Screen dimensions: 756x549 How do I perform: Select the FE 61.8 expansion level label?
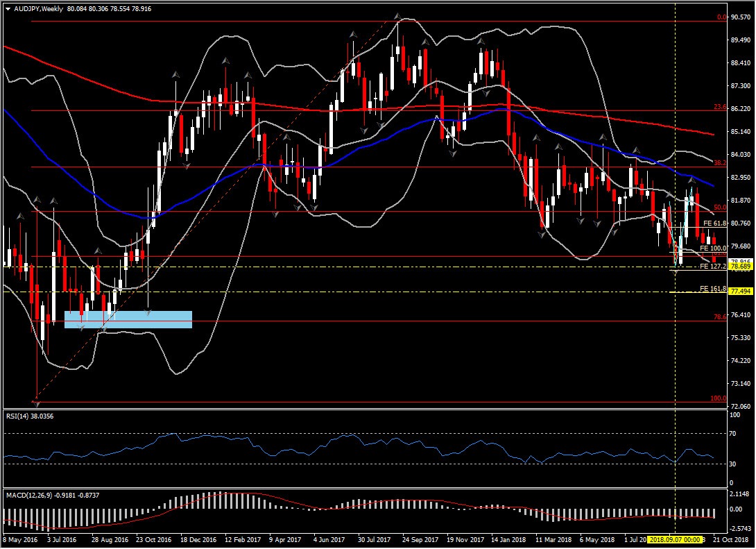click(714, 223)
